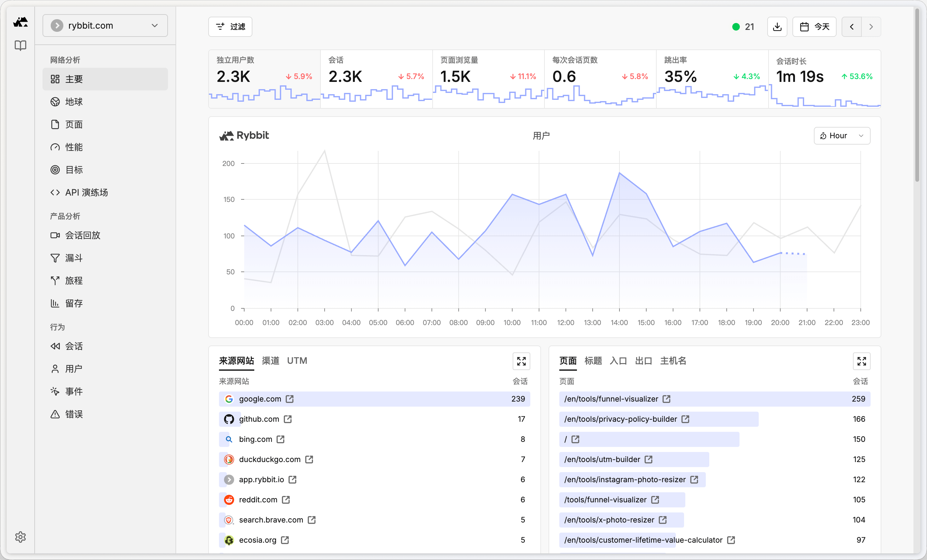Screen dimensions: 927x560
Task: Click the Rybbit logo at top-left
Action: click(20, 22)
